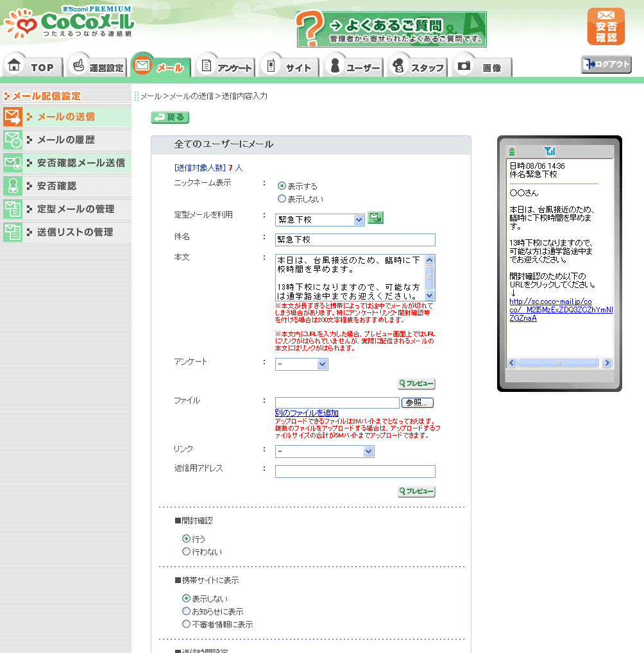Click the CoCoメール logo
Viewport: 644px width, 653px height.
pos(68,23)
